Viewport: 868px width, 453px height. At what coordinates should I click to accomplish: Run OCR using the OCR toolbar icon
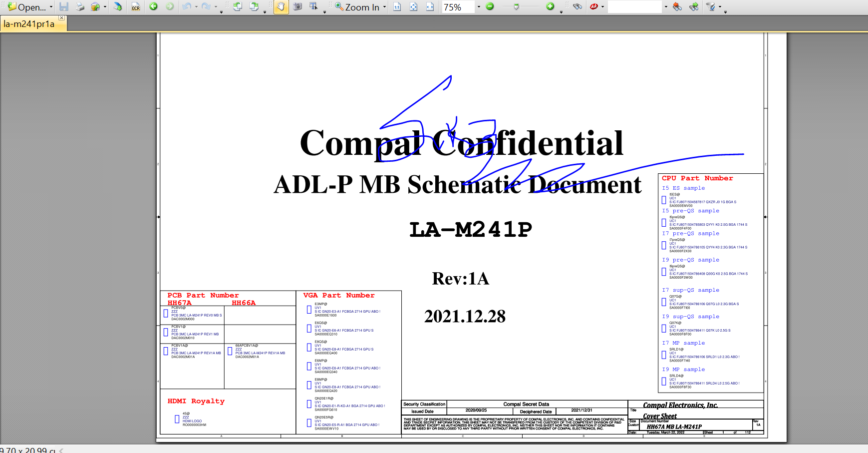pyautogui.click(x=136, y=7)
